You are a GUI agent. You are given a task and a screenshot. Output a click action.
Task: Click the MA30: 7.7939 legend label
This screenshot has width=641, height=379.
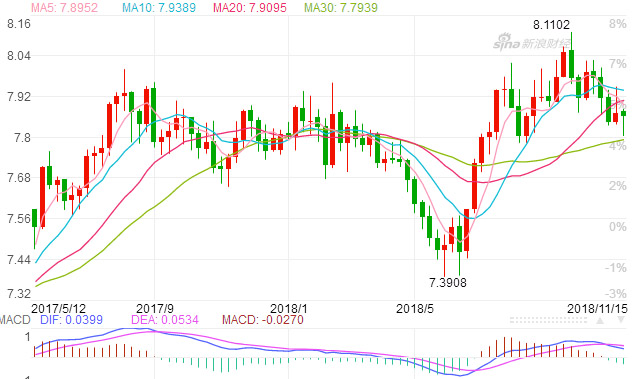click(341, 7)
